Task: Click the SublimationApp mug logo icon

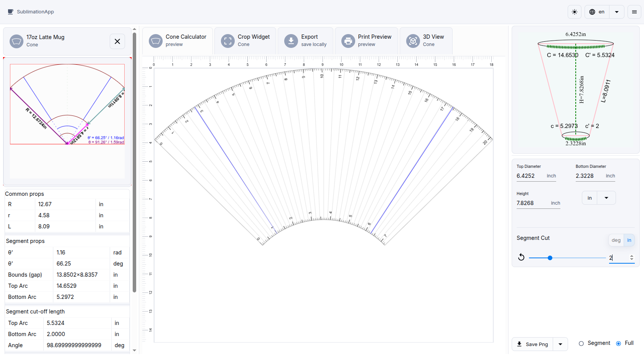Action: (10, 12)
